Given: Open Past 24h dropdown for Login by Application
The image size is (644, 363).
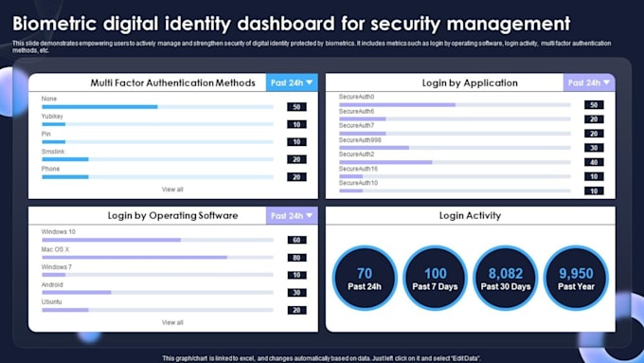Looking at the screenshot, I should 589,82.
